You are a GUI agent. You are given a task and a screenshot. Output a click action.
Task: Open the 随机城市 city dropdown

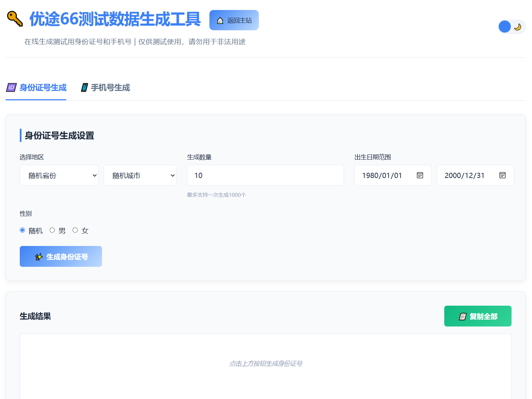tap(140, 175)
